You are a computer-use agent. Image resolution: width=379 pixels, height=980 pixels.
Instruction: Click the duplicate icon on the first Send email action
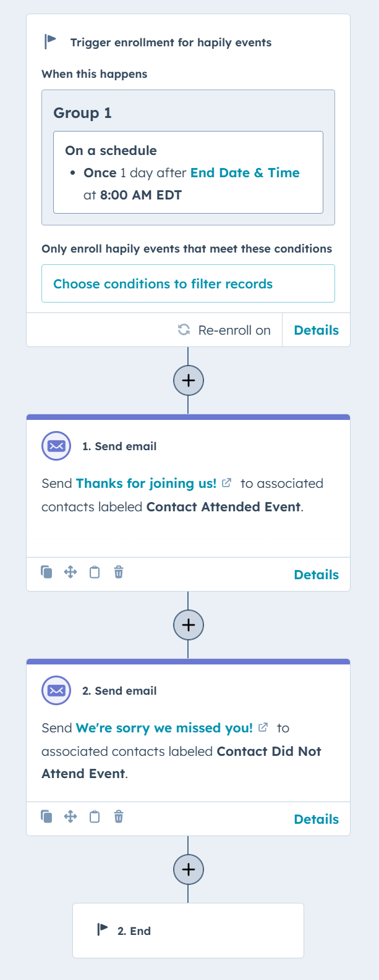click(x=46, y=572)
